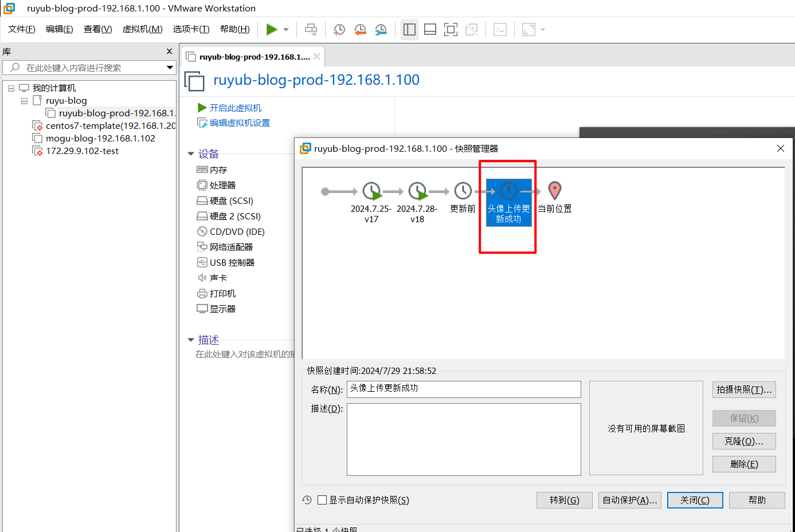This screenshot has width=795, height=532.
Task: Open the 虚拟机(M) menu
Action: [143, 29]
